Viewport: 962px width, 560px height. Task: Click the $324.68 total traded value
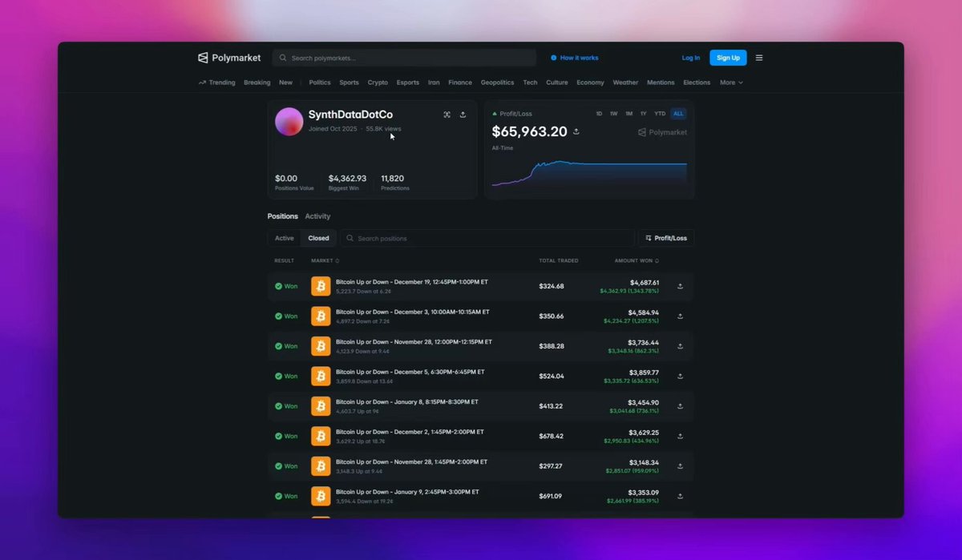(x=552, y=286)
